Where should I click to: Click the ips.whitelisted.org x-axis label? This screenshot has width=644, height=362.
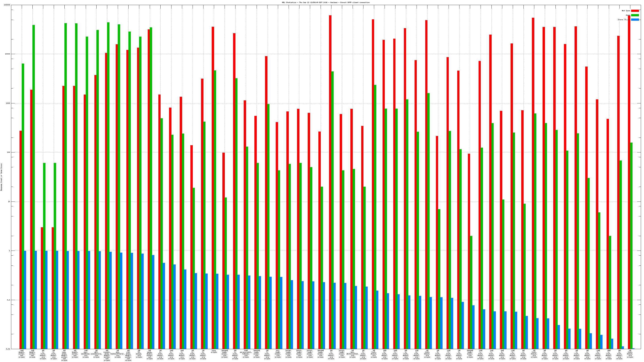pyautogui.click(x=353, y=354)
